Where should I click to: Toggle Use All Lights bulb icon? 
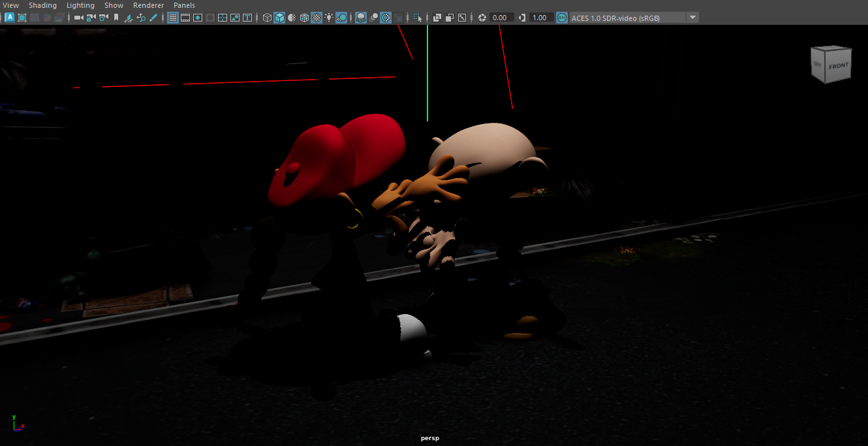tap(329, 18)
